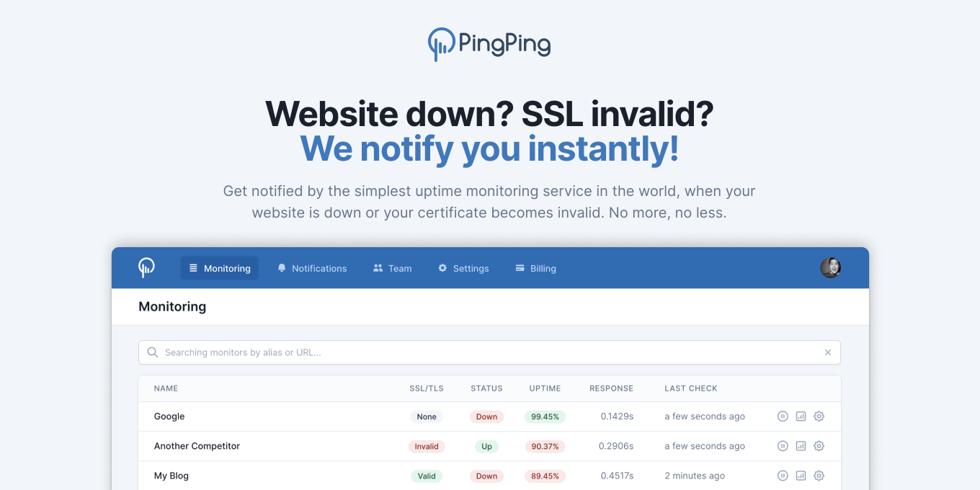
Task: Switch to the Notifications tab
Action: (312, 268)
